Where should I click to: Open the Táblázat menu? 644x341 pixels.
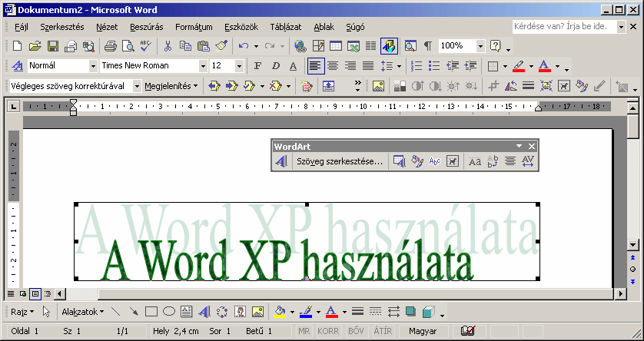(286, 27)
